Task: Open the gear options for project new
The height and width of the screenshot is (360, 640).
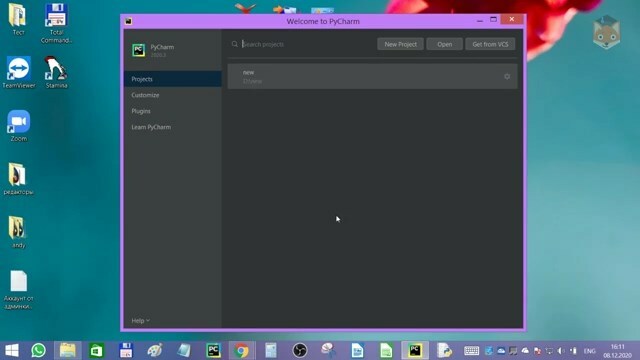Action: click(x=507, y=76)
